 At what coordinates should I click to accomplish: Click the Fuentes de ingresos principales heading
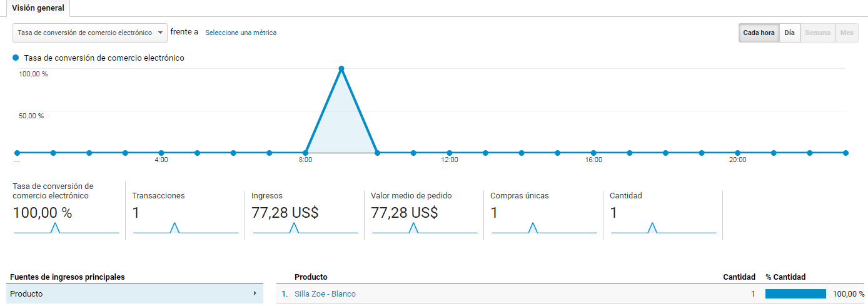point(68,277)
